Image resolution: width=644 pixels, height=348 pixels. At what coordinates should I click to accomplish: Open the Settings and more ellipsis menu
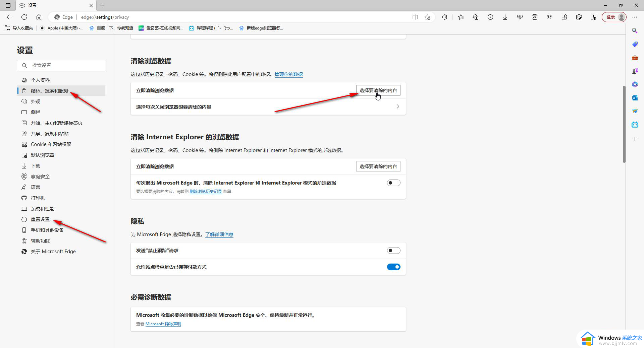point(635,17)
